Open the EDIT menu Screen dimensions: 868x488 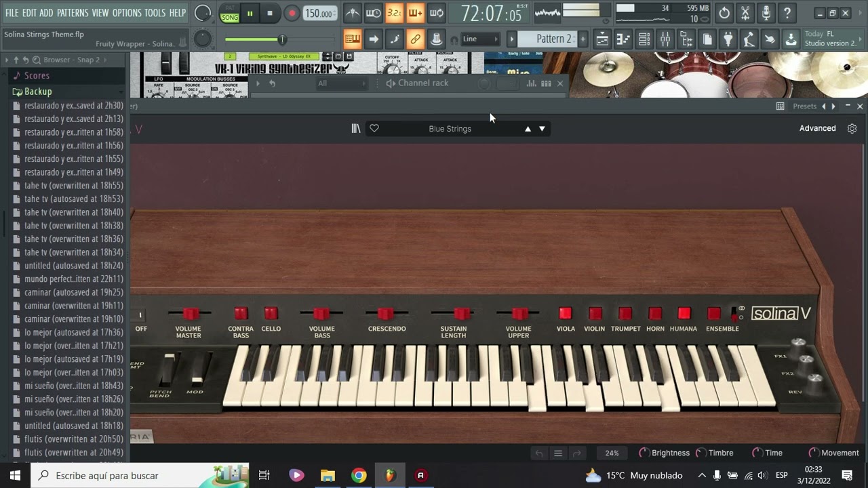(x=29, y=13)
